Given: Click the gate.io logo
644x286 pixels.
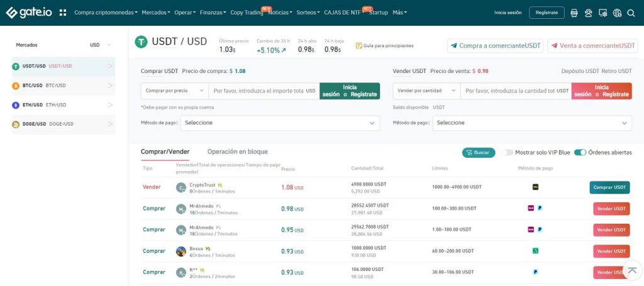Looking at the screenshot, I should (x=29, y=13).
